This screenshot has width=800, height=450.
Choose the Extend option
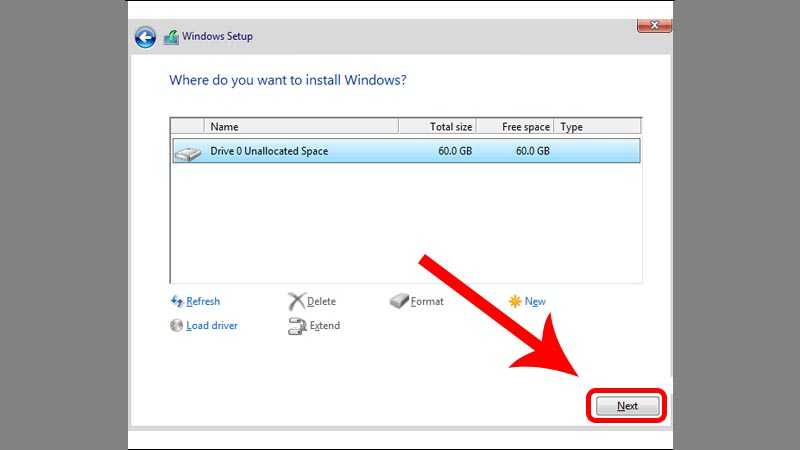click(x=324, y=326)
